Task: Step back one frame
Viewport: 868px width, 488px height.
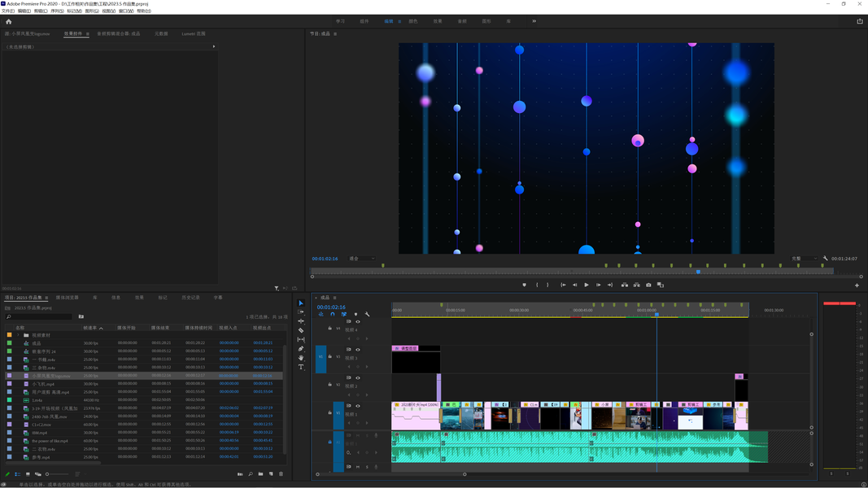Action: pos(574,285)
